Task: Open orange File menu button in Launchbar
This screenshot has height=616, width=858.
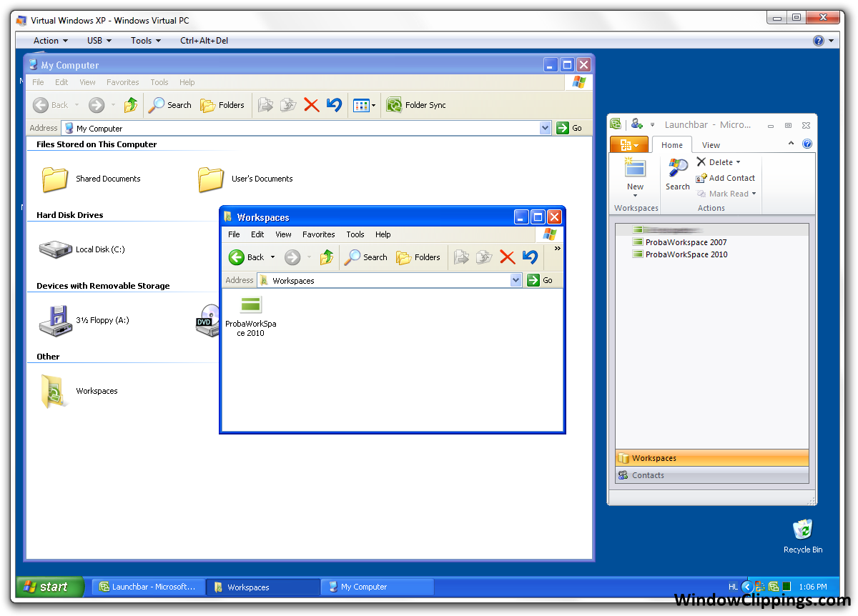Action: click(628, 144)
